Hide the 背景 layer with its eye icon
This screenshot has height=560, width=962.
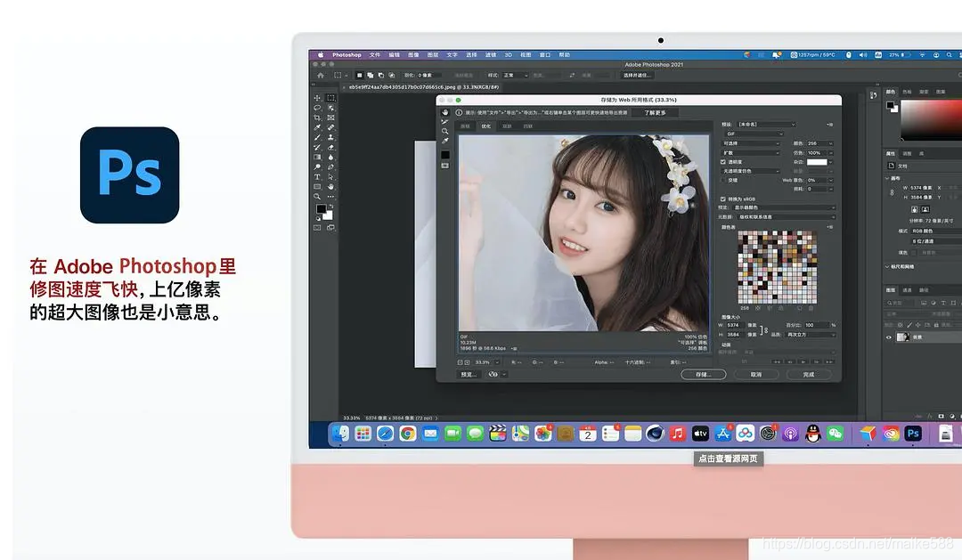(888, 337)
